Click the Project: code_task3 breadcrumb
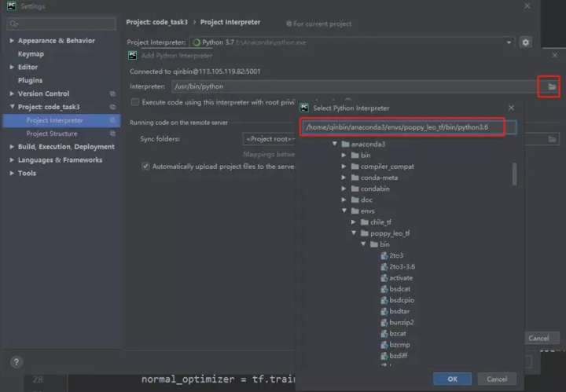 coord(157,22)
